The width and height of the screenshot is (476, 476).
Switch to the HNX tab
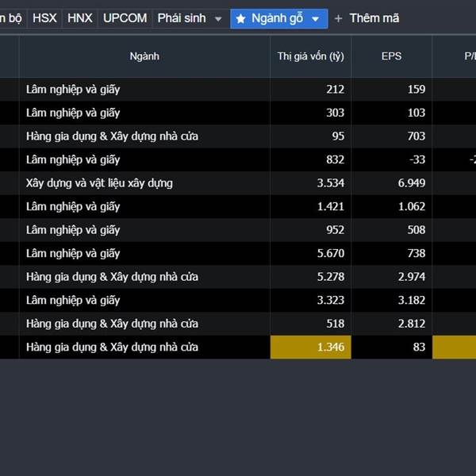pos(79,18)
